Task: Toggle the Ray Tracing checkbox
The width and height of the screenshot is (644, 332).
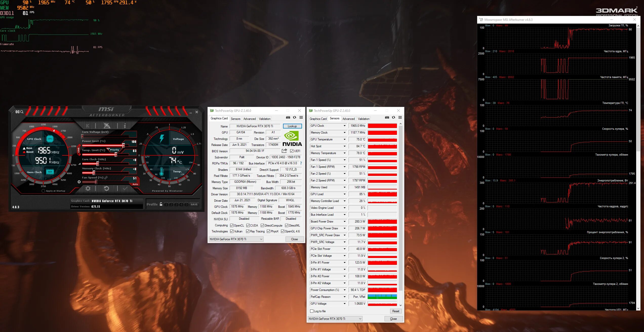Action: point(248,231)
